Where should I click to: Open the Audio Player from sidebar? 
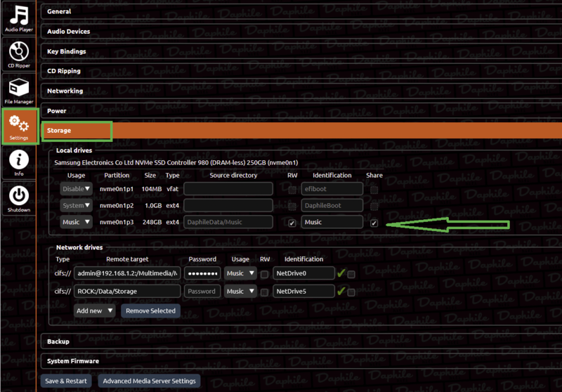(x=19, y=19)
